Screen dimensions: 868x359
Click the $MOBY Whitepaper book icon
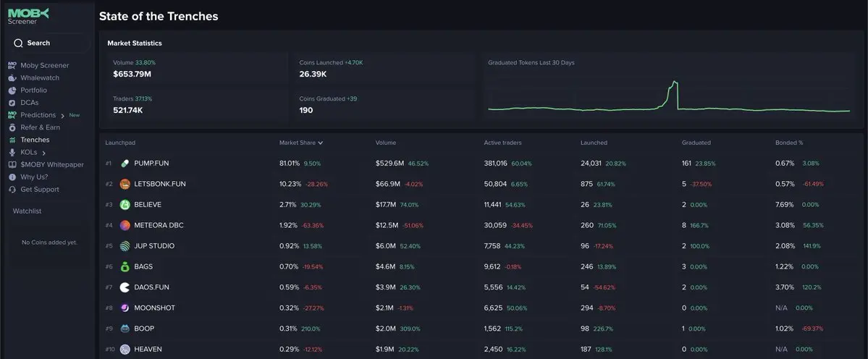click(x=12, y=165)
